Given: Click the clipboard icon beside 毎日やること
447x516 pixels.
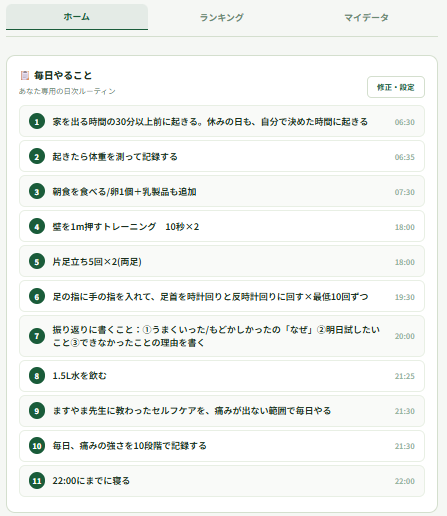Looking at the screenshot, I should [25, 75].
